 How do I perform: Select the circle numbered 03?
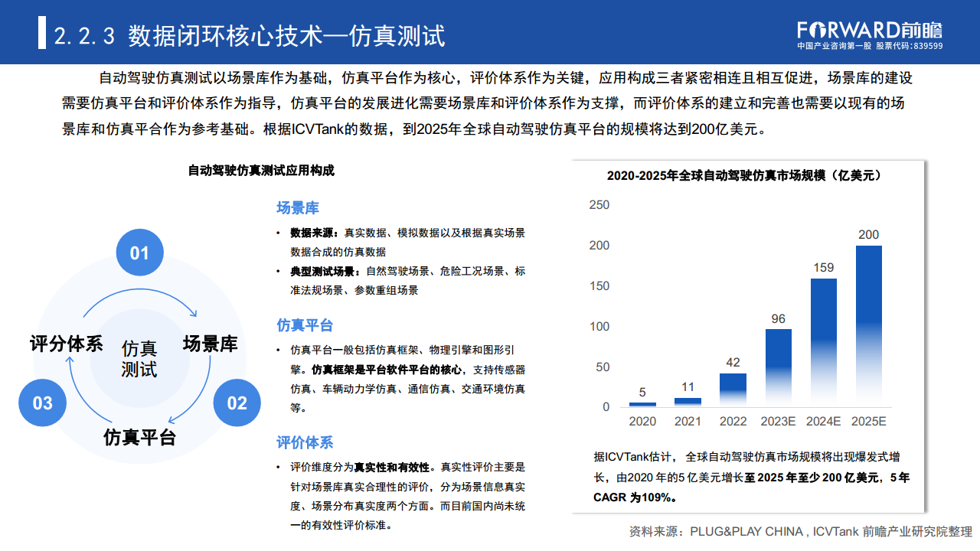click(42, 402)
